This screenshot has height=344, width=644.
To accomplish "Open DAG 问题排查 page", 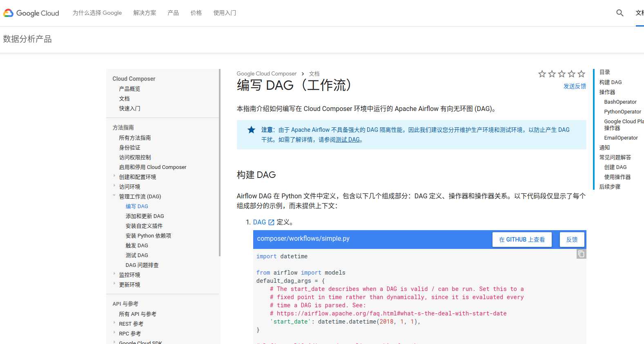I will (142, 265).
